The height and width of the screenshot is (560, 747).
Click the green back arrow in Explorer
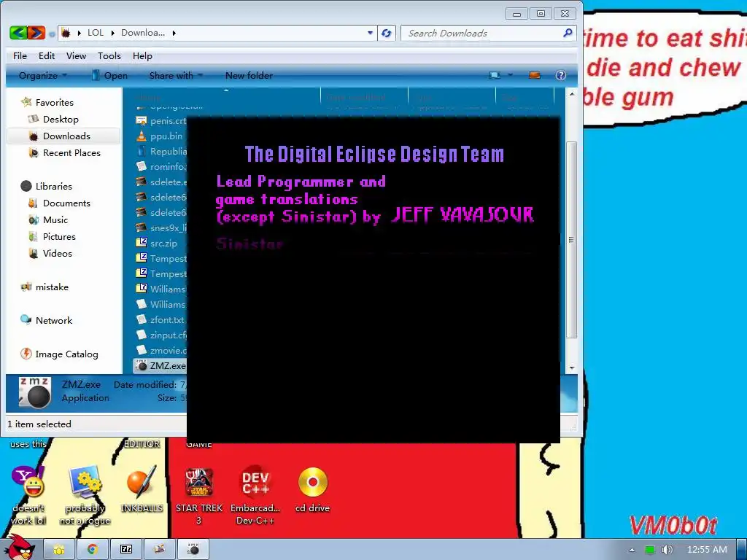[x=18, y=33]
